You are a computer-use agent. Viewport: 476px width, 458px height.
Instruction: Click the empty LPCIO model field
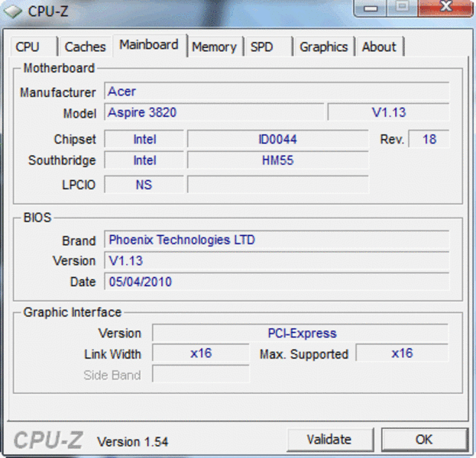[278, 184]
